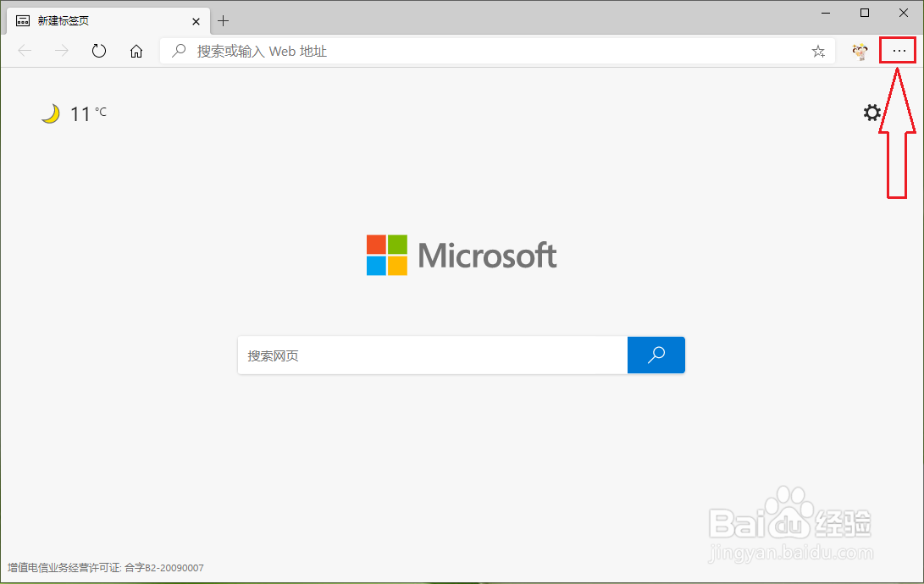The image size is (924, 584).
Task: Click the 增值电信业务经营许可证 license text
Action: [x=106, y=568]
